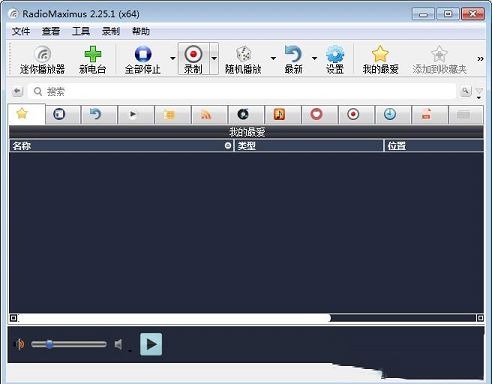Click the 我的最爱 list title bar
Screen dimensions: 492x384
click(x=246, y=132)
